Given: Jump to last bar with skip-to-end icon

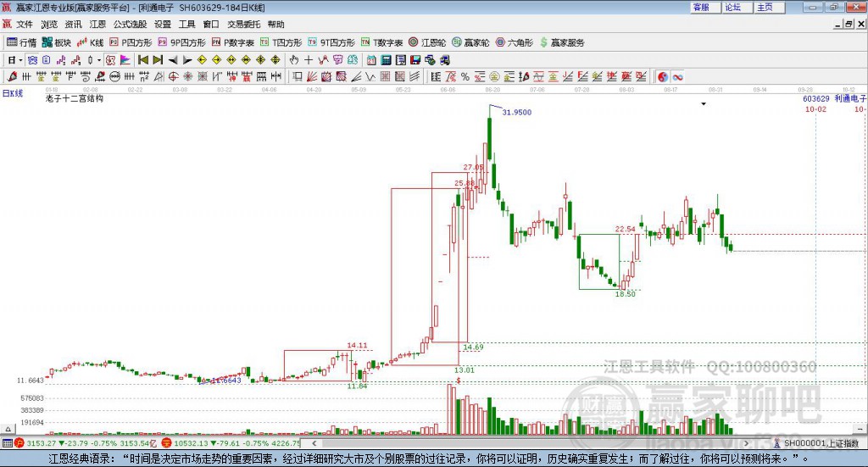Looking at the screenshot, I should click(158, 60).
